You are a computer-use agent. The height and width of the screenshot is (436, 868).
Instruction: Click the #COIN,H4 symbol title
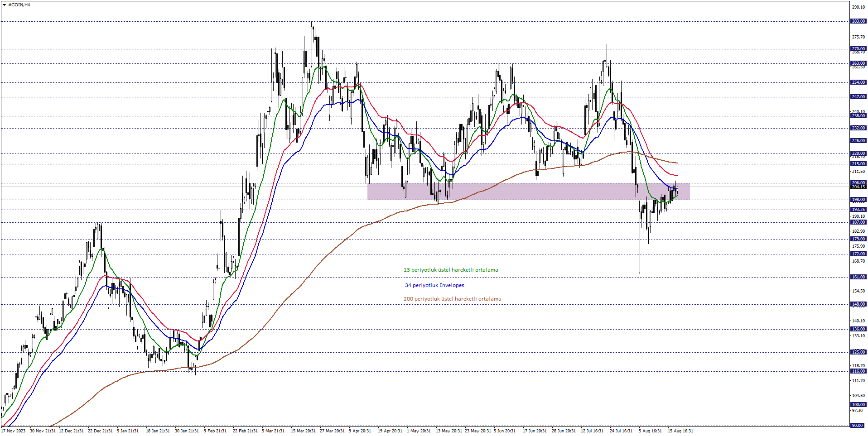[19, 5]
